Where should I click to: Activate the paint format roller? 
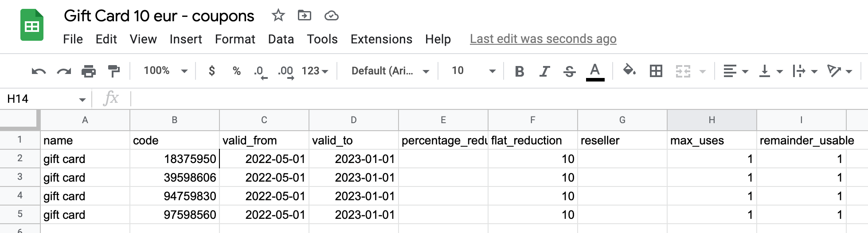pos(114,71)
